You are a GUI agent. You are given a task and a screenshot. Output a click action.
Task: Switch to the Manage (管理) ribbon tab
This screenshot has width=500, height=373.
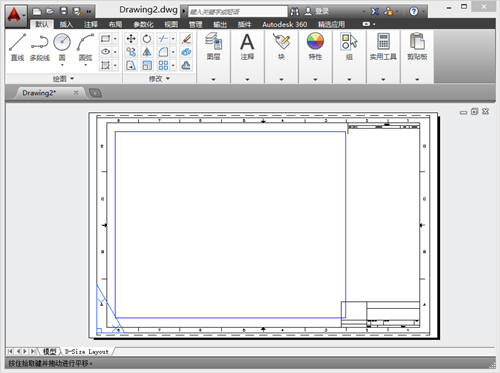click(195, 24)
